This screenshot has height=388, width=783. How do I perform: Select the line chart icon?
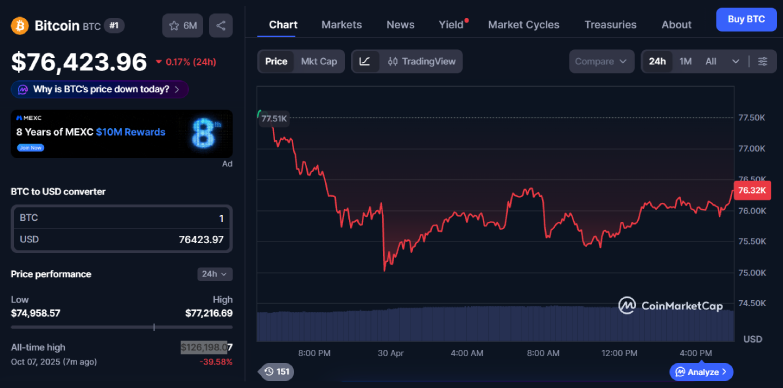365,61
